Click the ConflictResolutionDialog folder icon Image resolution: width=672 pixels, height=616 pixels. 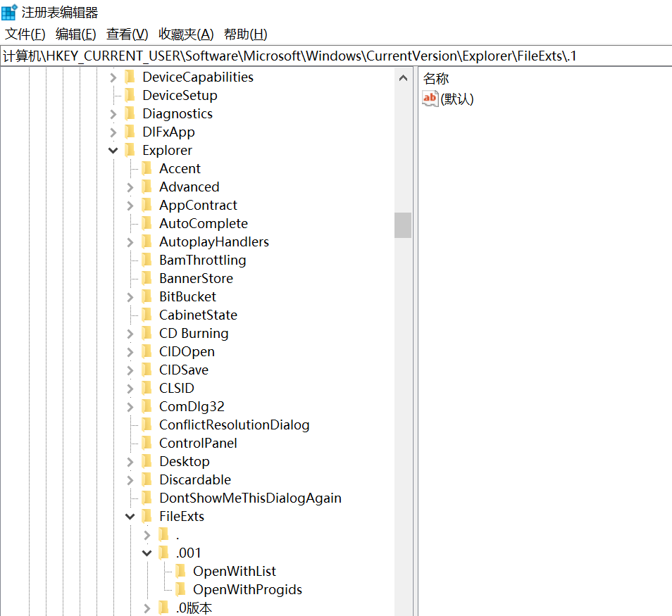tap(147, 425)
